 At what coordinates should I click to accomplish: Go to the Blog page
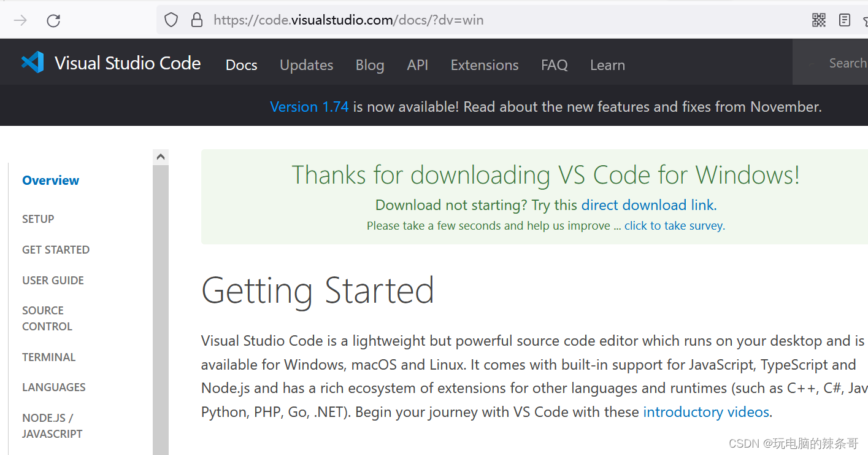370,65
